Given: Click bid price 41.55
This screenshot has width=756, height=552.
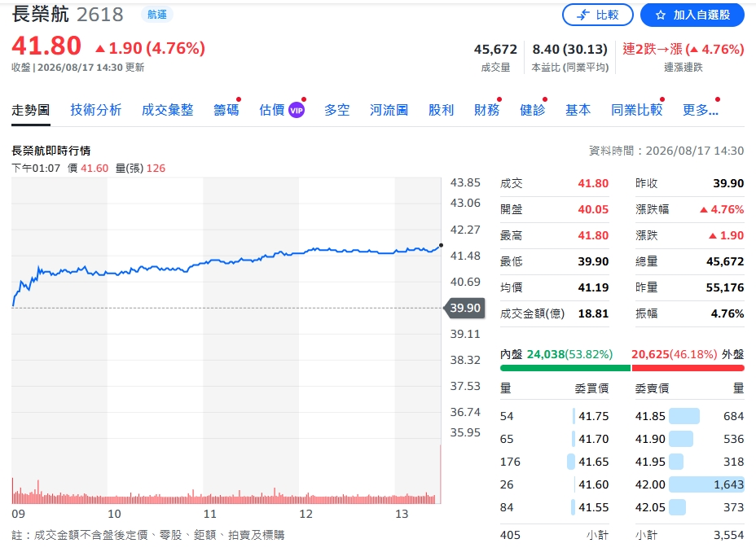Looking at the screenshot, I should tap(594, 508).
